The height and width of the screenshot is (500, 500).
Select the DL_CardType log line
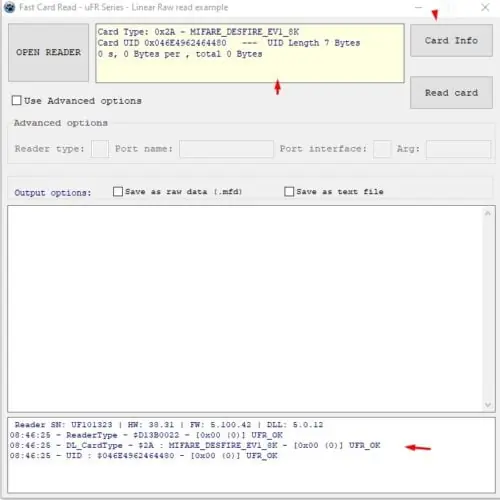coord(195,445)
